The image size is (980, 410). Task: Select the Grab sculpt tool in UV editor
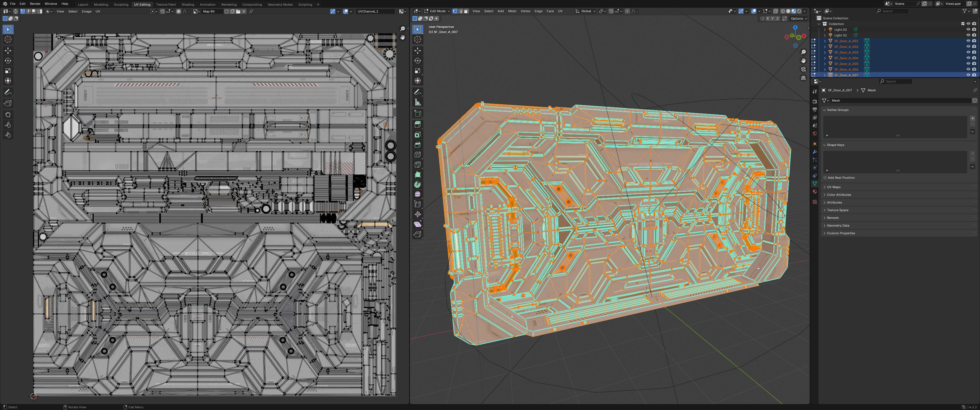pos(8,114)
